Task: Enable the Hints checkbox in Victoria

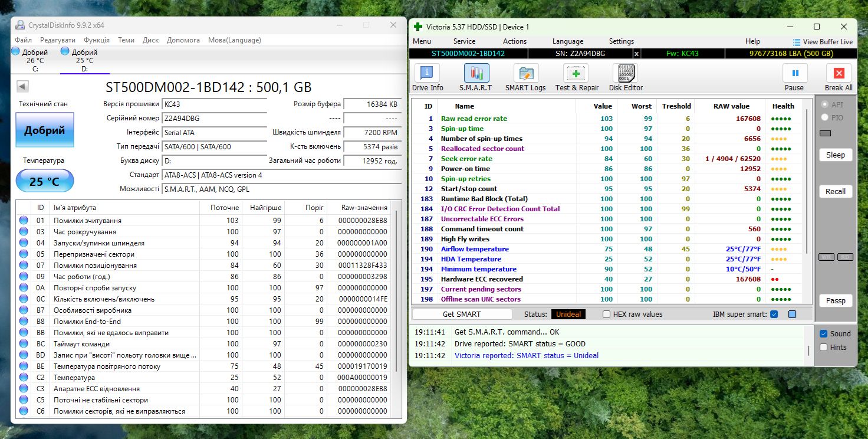Action: [x=824, y=348]
